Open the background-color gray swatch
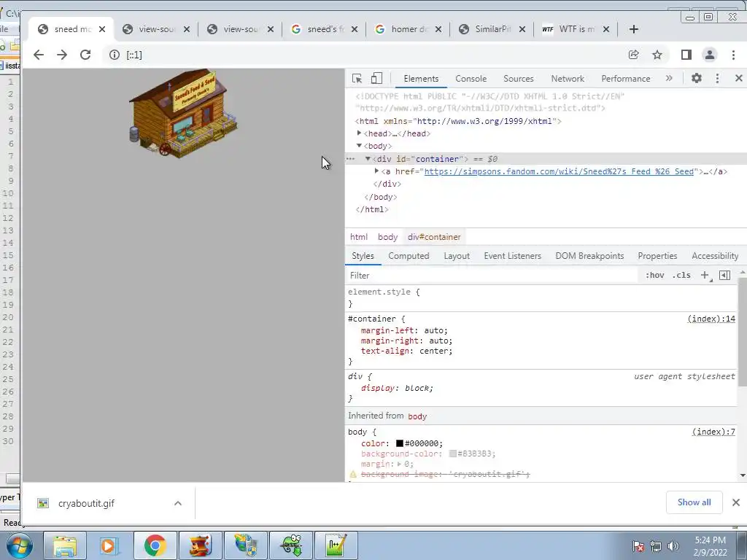This screenshot has width=747, height=560. (452, 454)
